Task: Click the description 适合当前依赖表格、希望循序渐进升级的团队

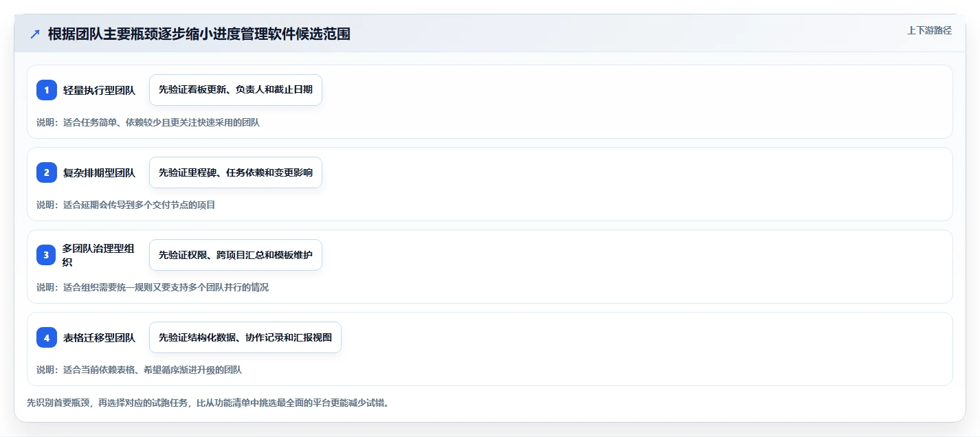Action: coord(153,370)
